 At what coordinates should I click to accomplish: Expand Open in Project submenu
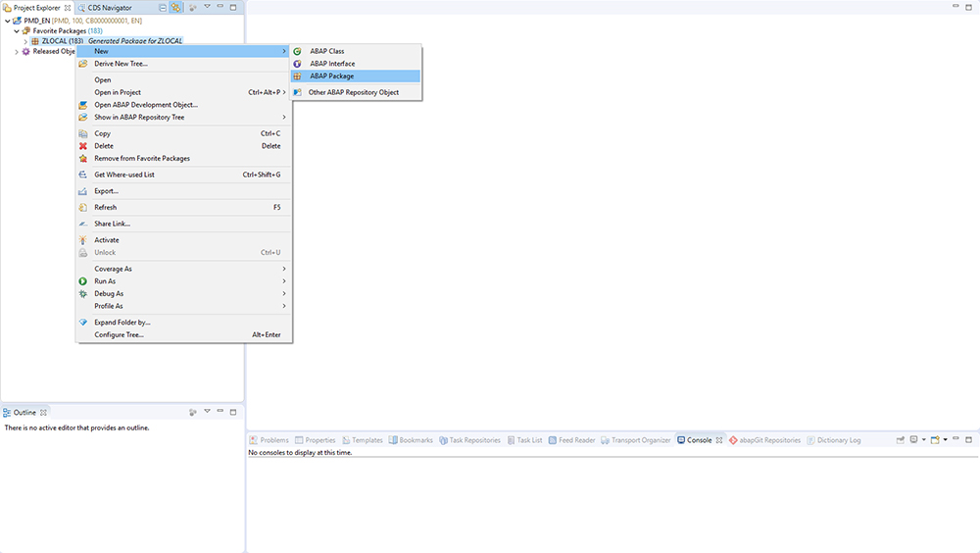click(183, 92)
